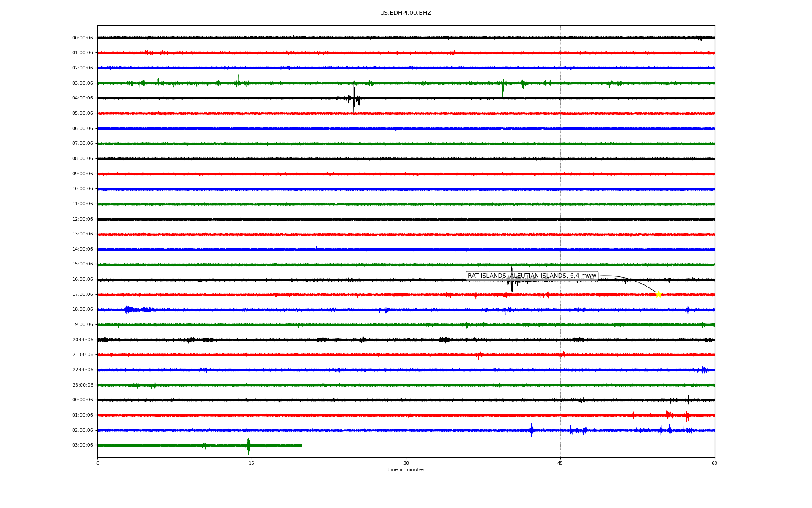Click the green burst near the end of the last 03:00:06 trace
The height and width of the screenshot is (508, 812).
(x=248, y=446)
